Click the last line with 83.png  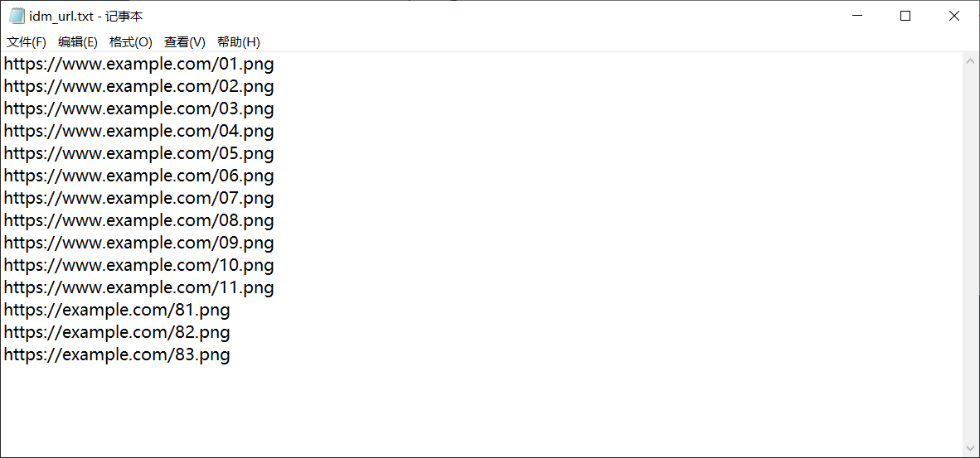click(117, 354)
